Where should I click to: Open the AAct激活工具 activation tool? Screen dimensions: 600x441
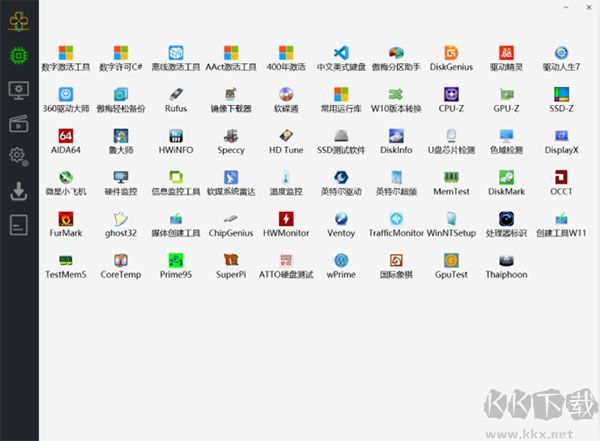(x=231, y=59)
